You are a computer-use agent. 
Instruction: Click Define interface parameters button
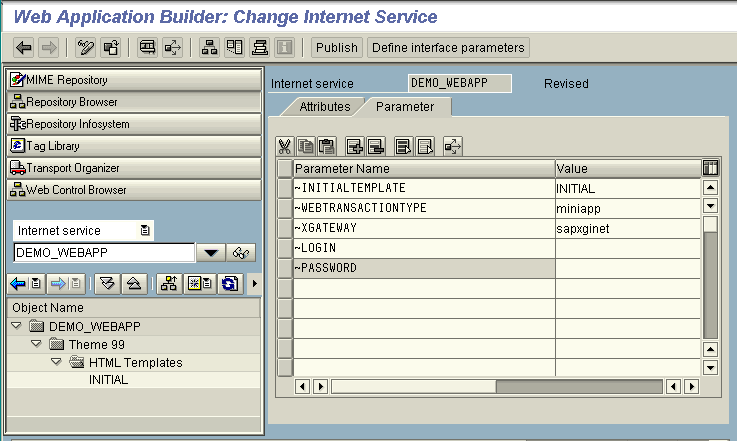tap(447, 47)
